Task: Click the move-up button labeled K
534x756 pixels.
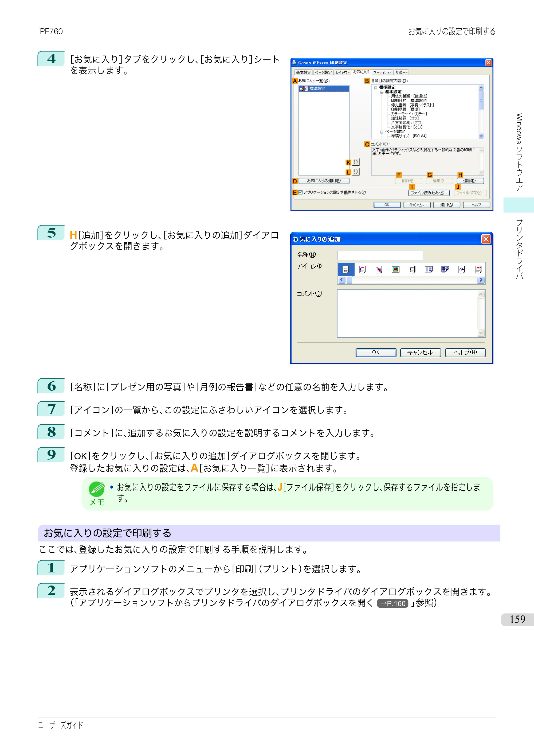Action: pos(356,162)
